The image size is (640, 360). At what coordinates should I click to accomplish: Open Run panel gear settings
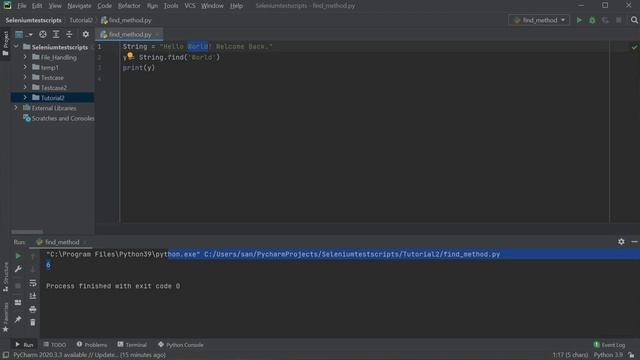621,242
